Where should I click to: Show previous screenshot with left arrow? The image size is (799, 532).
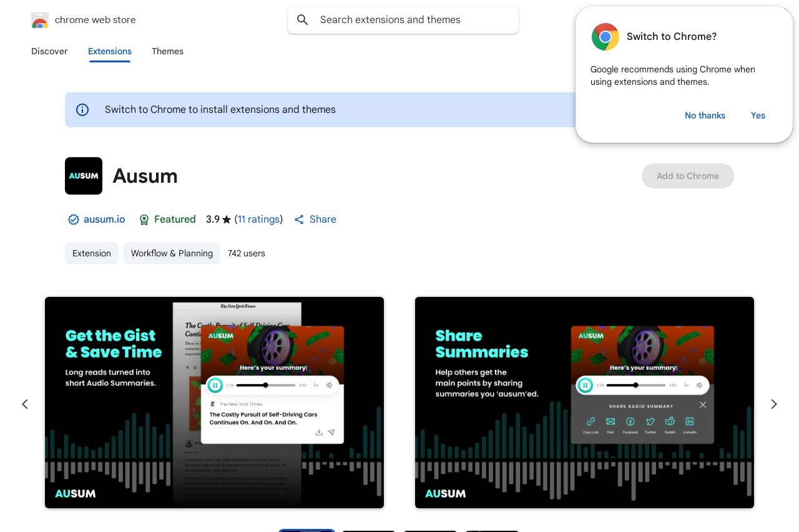[x=25, y=404]
